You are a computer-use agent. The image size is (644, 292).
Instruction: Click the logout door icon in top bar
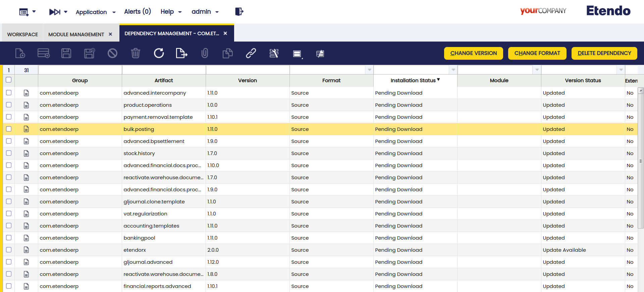coord(239,12)
